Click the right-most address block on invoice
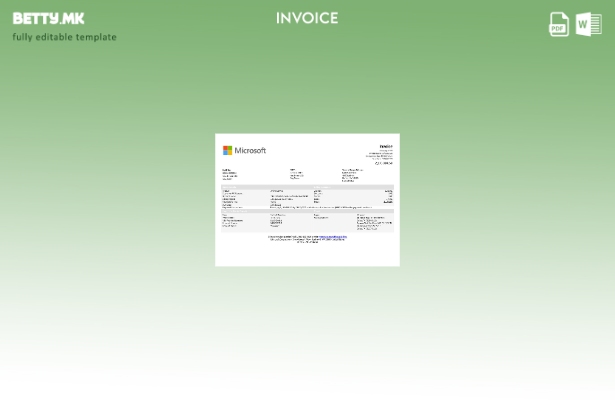 [x=350, y=175]
